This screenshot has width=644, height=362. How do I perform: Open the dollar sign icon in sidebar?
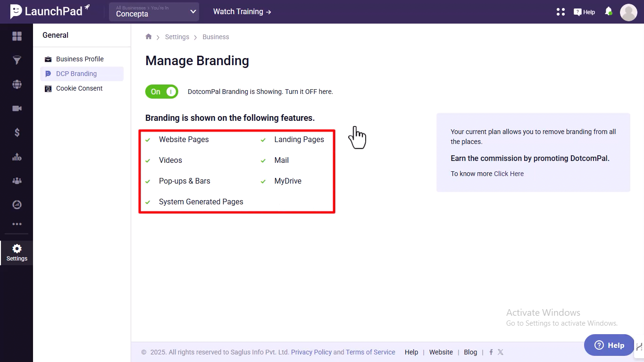pyautogui.click(x=17, y=133)
